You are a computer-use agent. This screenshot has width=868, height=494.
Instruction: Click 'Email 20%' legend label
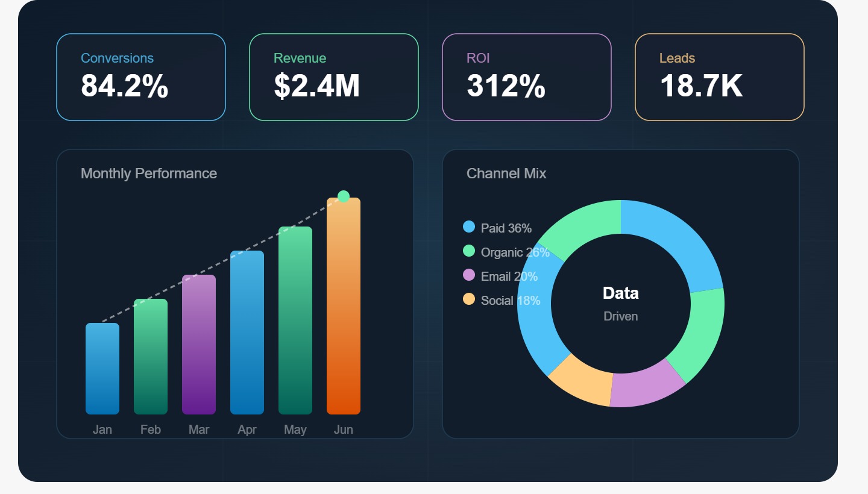509,277
